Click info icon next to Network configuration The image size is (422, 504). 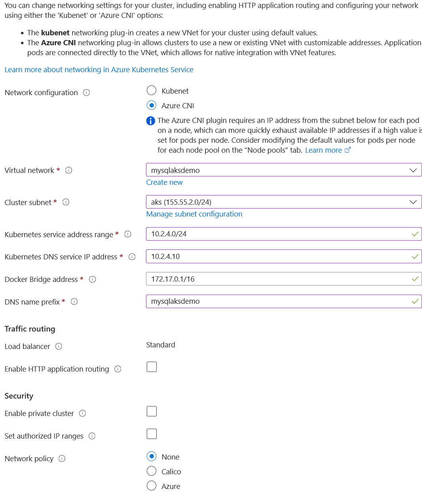click(x=86, y=93)
